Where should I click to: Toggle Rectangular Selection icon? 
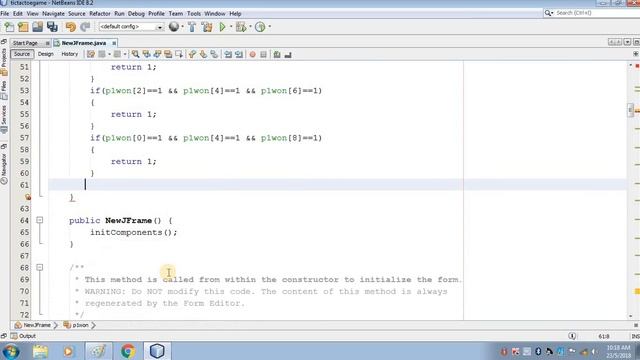[179, 54]
